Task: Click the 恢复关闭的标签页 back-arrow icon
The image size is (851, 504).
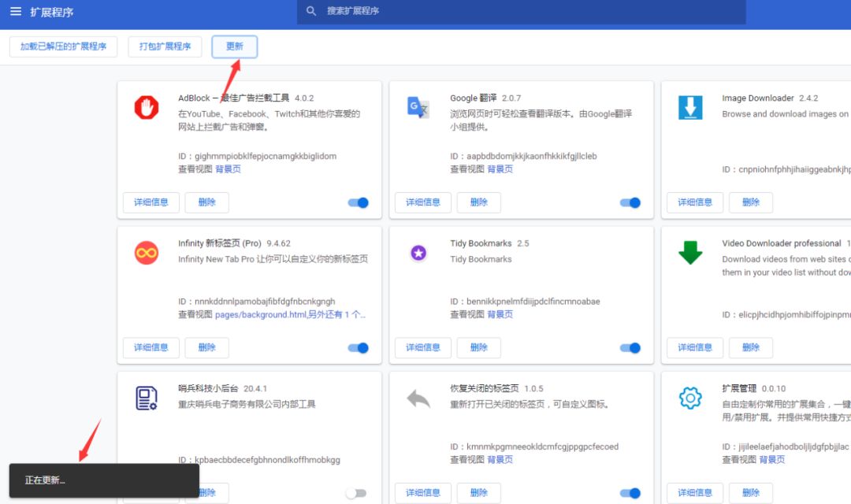Action: pos(418,398)
